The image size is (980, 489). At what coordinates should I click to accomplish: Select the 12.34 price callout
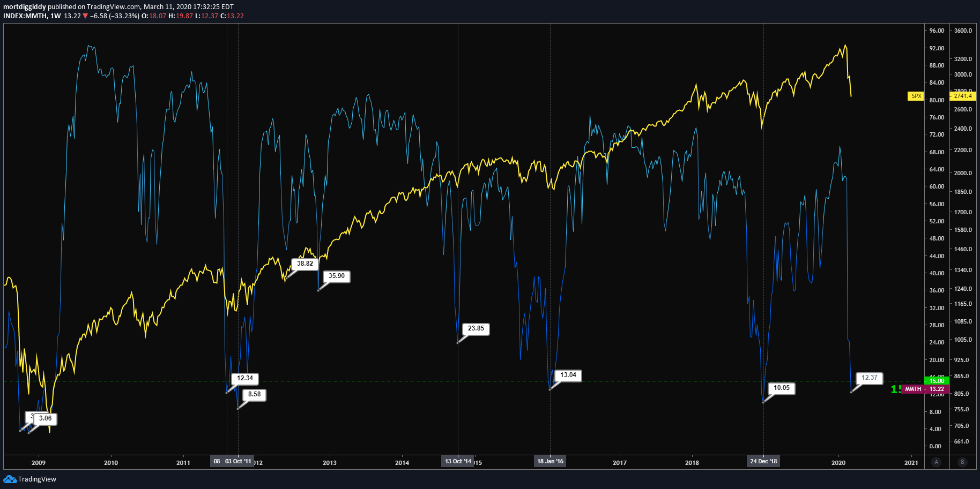pos(245,378)
